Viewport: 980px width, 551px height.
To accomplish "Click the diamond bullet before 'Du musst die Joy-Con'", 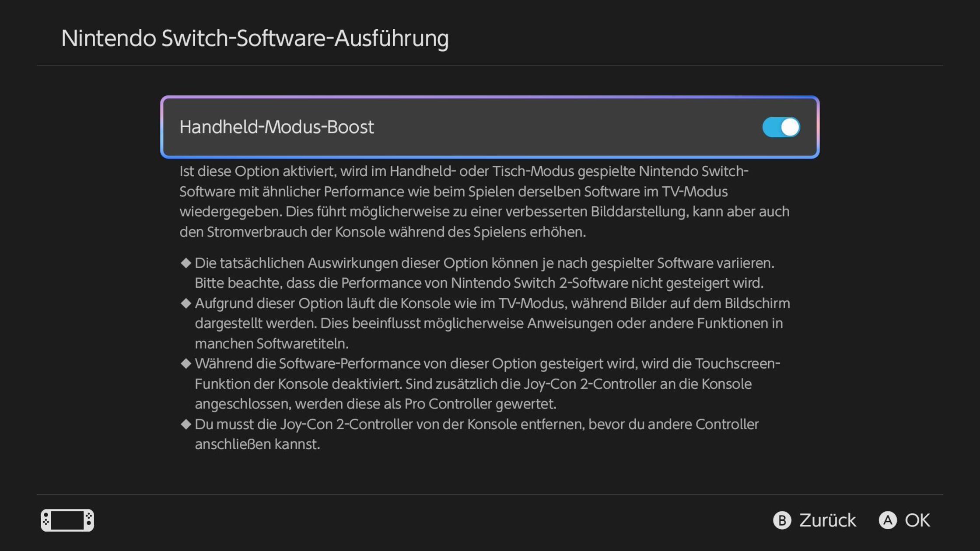I will pos(186,424).
